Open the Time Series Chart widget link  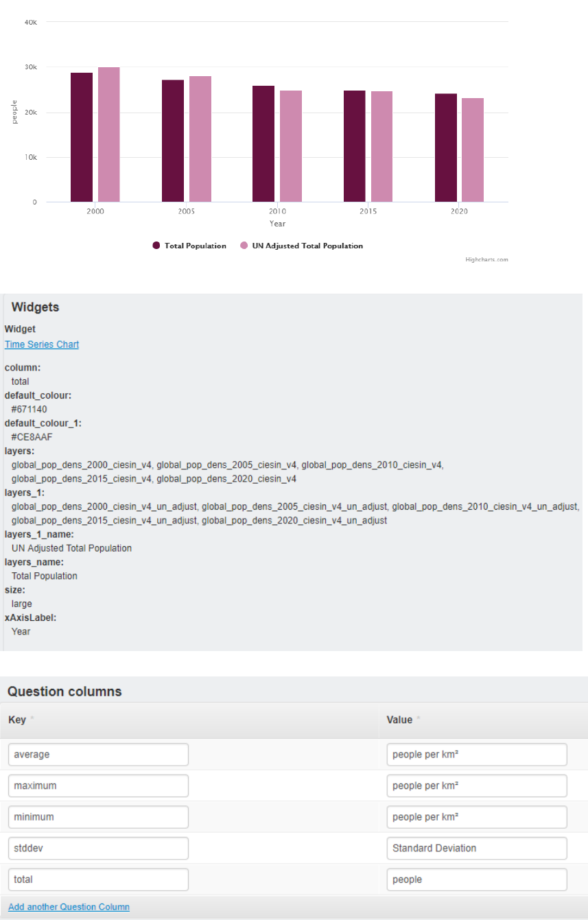coord(42,344)
